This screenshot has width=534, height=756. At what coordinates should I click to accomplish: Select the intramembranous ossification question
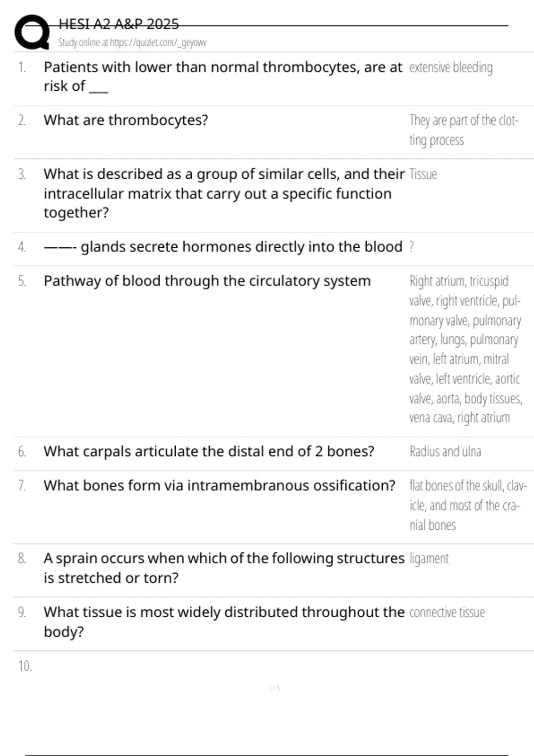[219, 486]
